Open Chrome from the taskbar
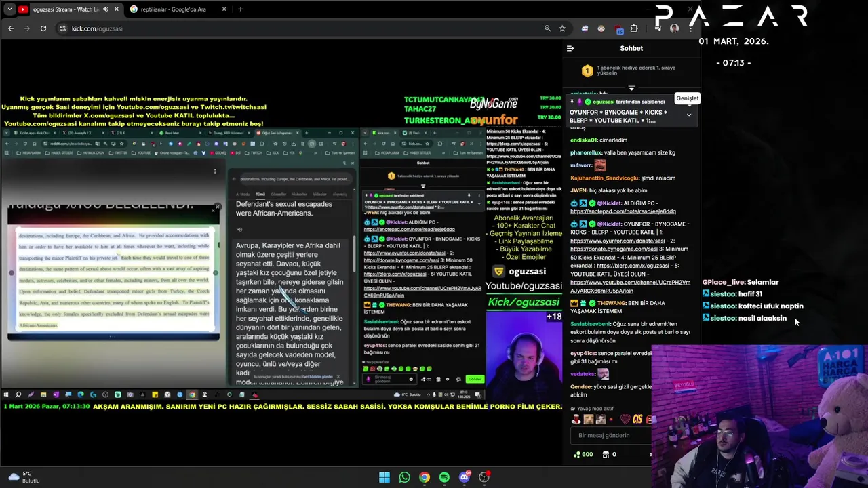 [x=424, y=477]
